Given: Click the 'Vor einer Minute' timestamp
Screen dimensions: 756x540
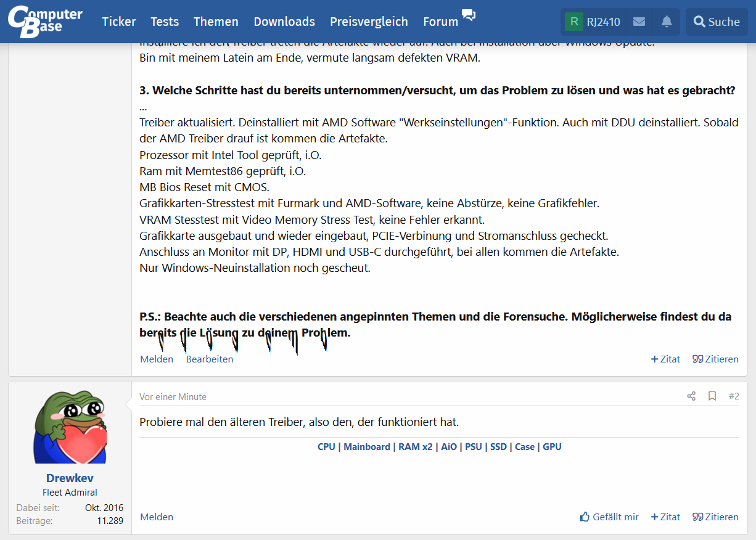Looking at the screenshot, I should [x=173, y=396].
